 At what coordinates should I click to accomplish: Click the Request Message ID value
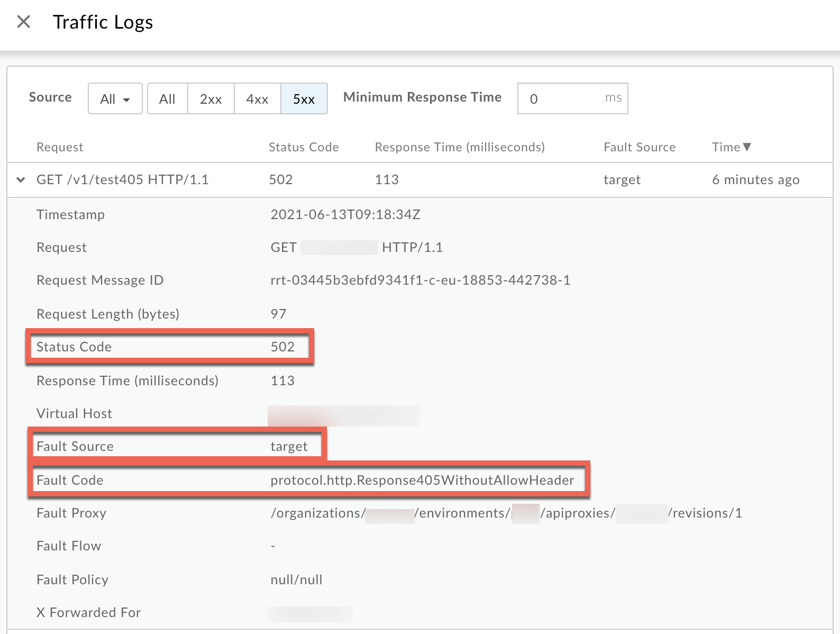420,280
